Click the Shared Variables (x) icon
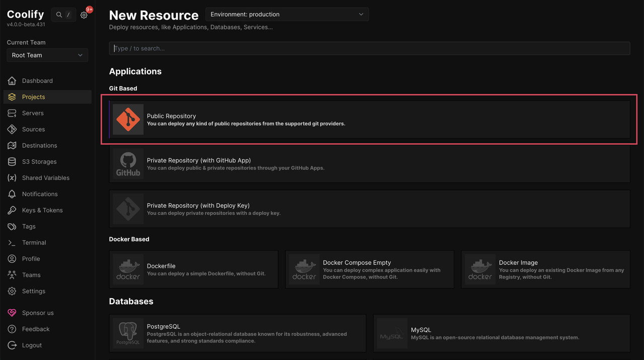This screenshot has height=360, width=644. pos(12,177)
